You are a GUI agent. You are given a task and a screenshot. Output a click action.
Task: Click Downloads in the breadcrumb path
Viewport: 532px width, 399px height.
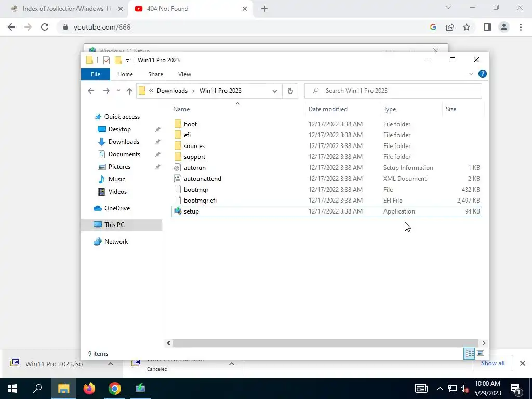(x=172, y=91)
